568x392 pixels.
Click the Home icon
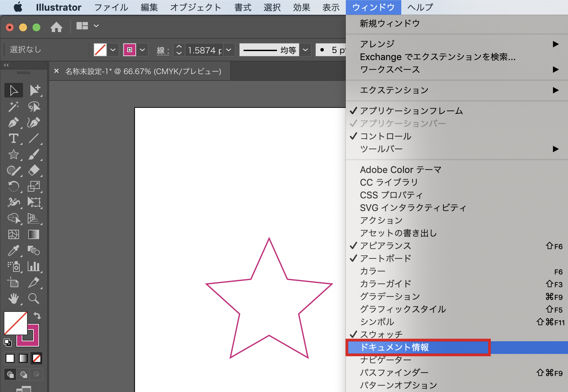(x=56, y=27)
